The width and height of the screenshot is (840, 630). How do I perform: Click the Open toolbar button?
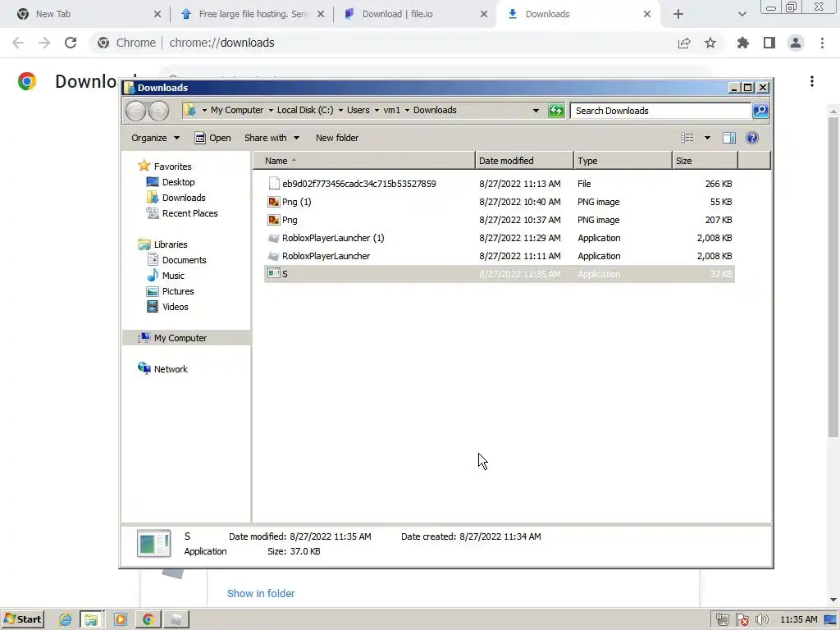pos(212,138)
